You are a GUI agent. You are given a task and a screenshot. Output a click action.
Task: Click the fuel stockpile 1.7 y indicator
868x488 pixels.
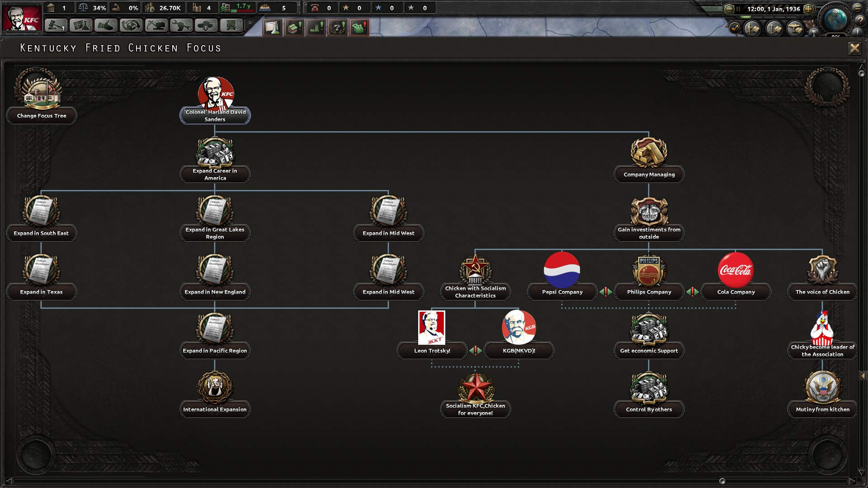click(237, 8)
